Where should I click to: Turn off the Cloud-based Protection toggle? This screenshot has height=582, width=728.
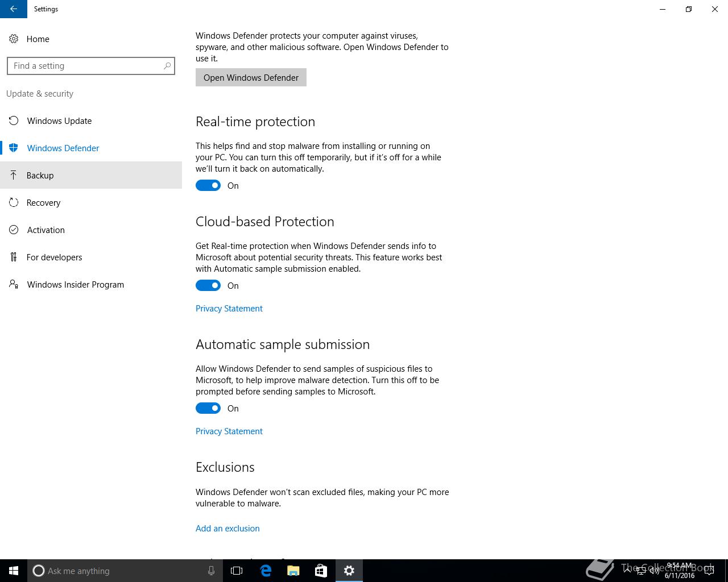(x=208, y=285)
